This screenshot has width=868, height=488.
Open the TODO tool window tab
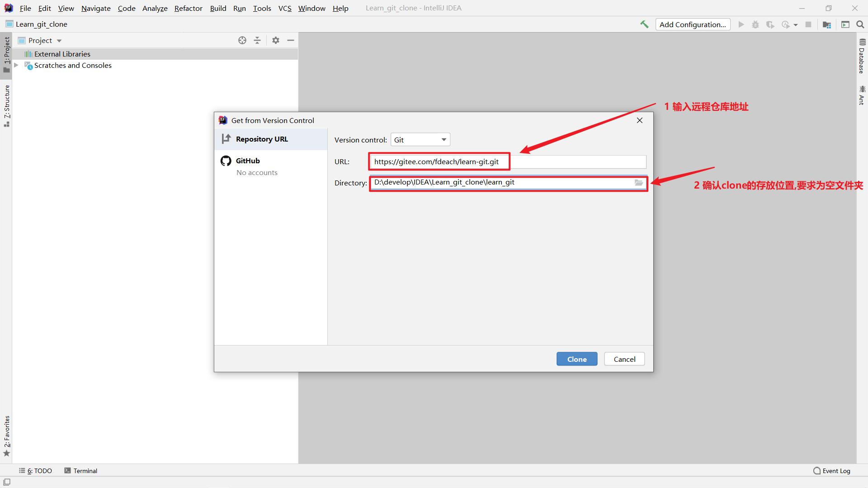click(x=35, y=471)
